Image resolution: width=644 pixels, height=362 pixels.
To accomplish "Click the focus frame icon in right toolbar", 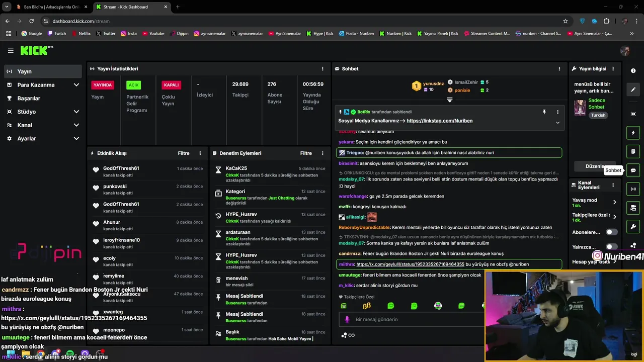I will coord(633,114).
